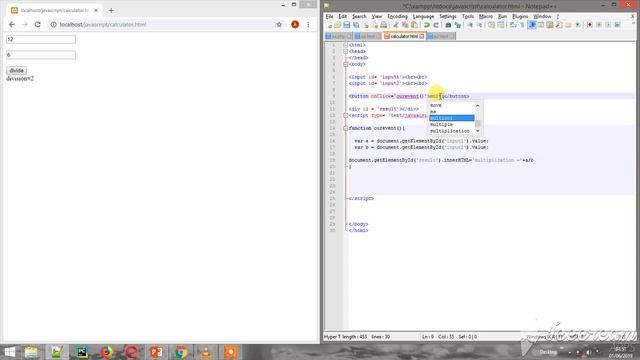The image size is (640, 360).
Task: Click the New file icon in Notepad++ toolbar
Action: [330, 25]
